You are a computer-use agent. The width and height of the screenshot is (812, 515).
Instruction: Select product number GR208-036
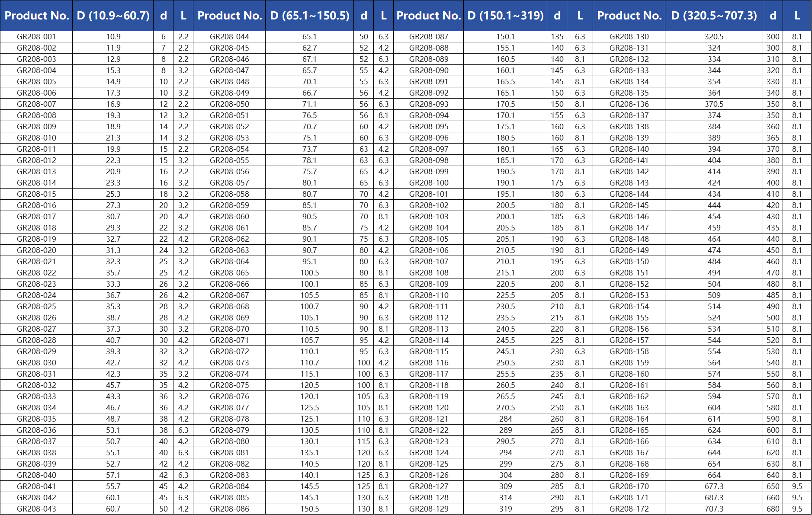(36, 430)
